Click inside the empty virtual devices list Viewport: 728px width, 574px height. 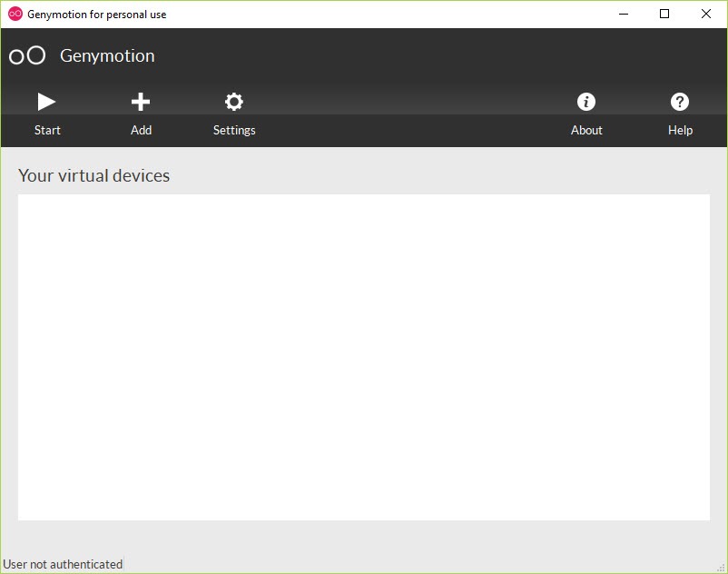[x=363, y=357]
